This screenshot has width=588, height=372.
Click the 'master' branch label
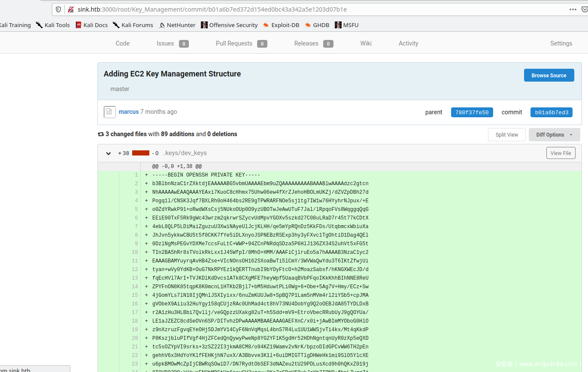coord(120,89)
